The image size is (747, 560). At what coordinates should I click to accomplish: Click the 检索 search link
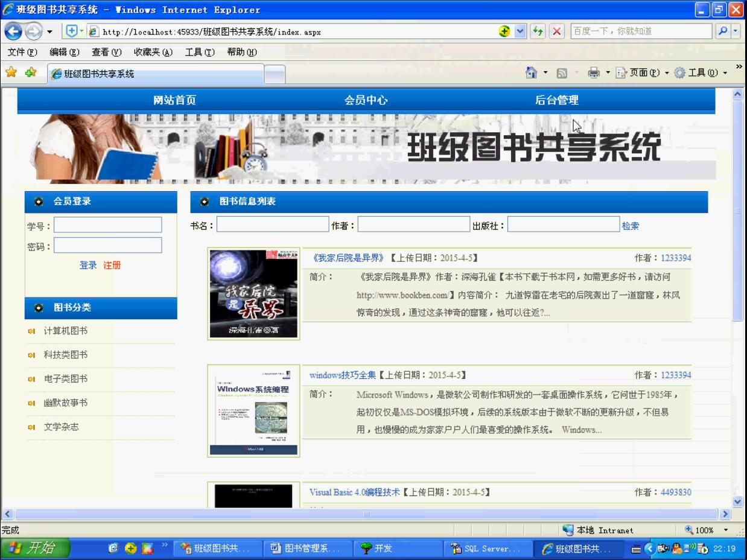[x=631, y=226]
